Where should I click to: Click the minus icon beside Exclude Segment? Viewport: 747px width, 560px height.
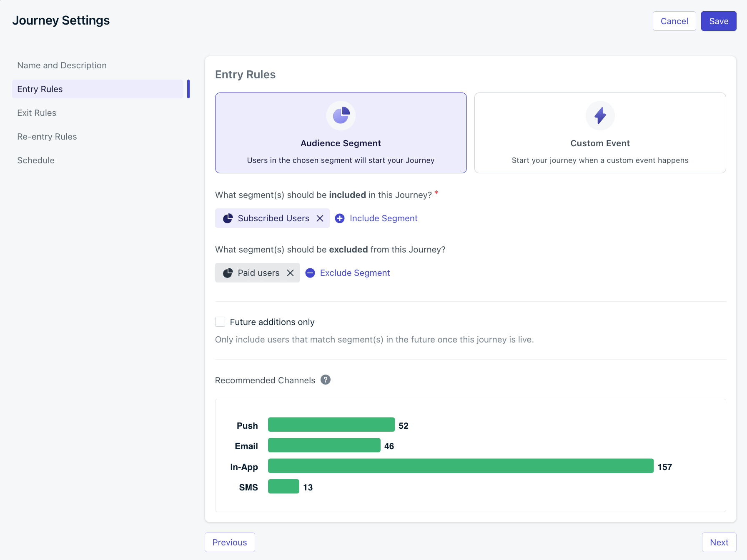(x=310, y=273)
